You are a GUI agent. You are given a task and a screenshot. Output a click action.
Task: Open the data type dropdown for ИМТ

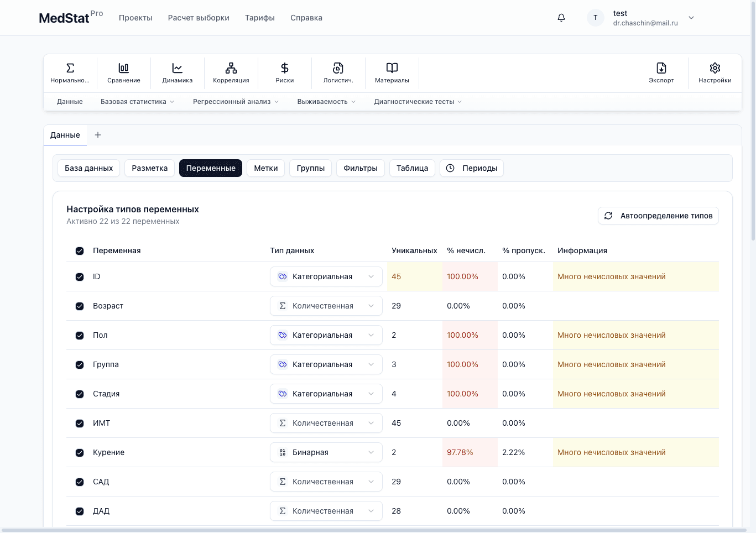point(326,423)
